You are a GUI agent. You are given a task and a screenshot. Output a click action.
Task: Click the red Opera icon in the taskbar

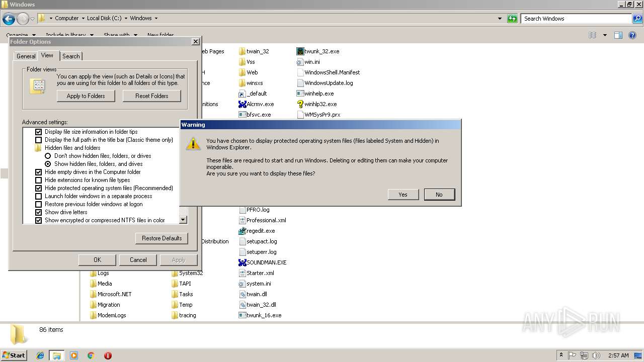tap(108, 355)
